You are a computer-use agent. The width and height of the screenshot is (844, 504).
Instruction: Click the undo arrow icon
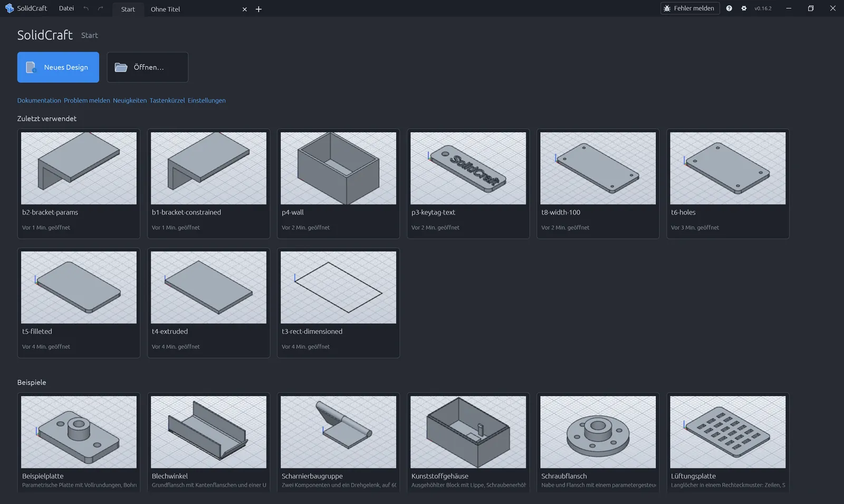point(86,8)
